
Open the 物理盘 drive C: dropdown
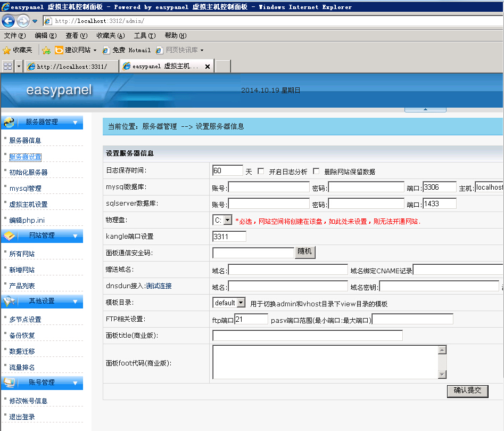click(222, 221)
